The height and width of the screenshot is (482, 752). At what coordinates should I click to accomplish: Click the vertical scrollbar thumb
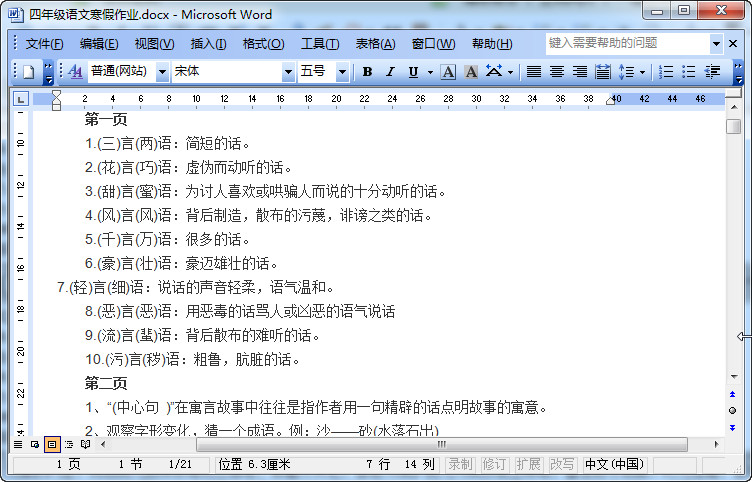pyautogui.click(x=734, y=126)
